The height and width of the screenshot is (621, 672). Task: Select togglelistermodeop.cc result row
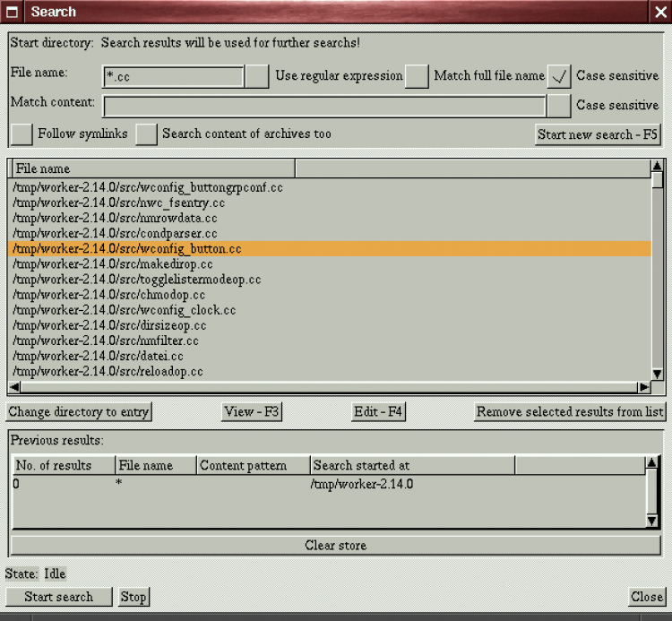(x=329, y=280)
